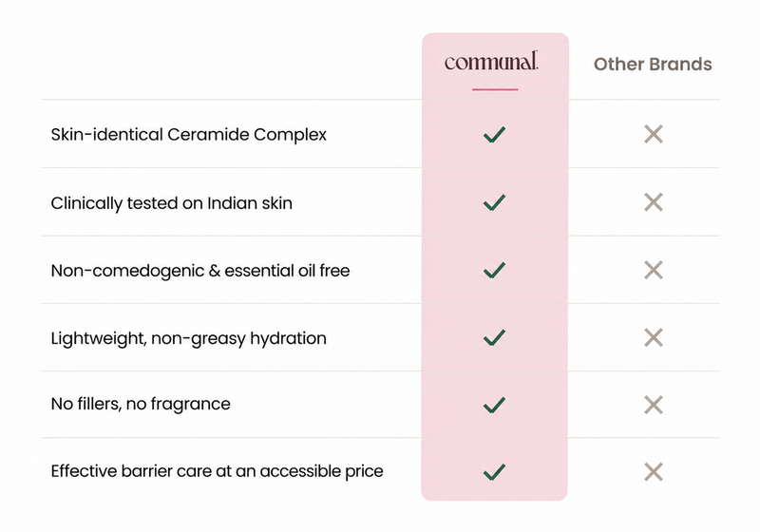
Task: Click No fillers, no fragrance text
Action: tap(141, 404)
